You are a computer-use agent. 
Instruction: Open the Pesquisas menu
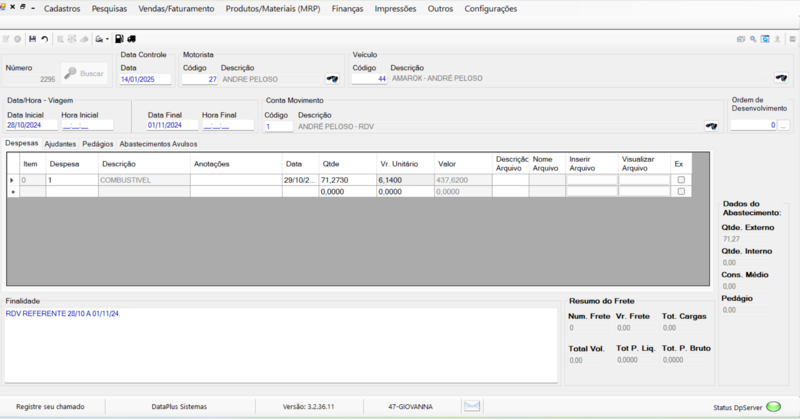[109, 9]
